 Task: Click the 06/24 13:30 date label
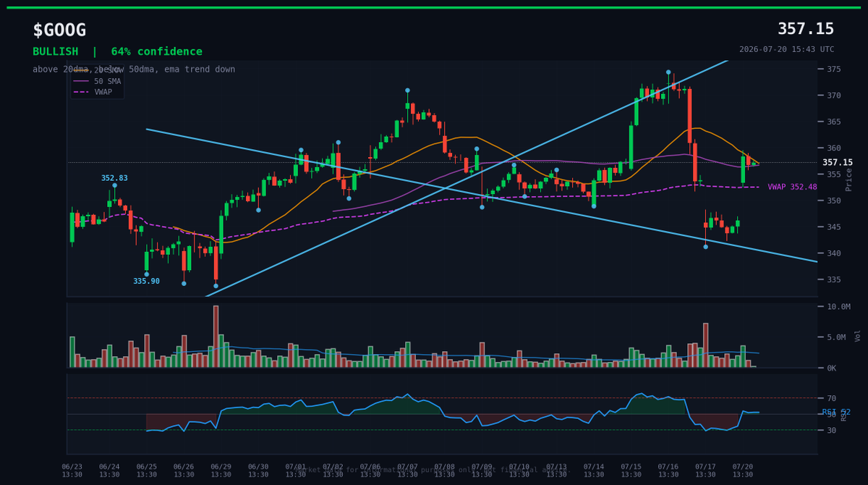tap(109, 471)
